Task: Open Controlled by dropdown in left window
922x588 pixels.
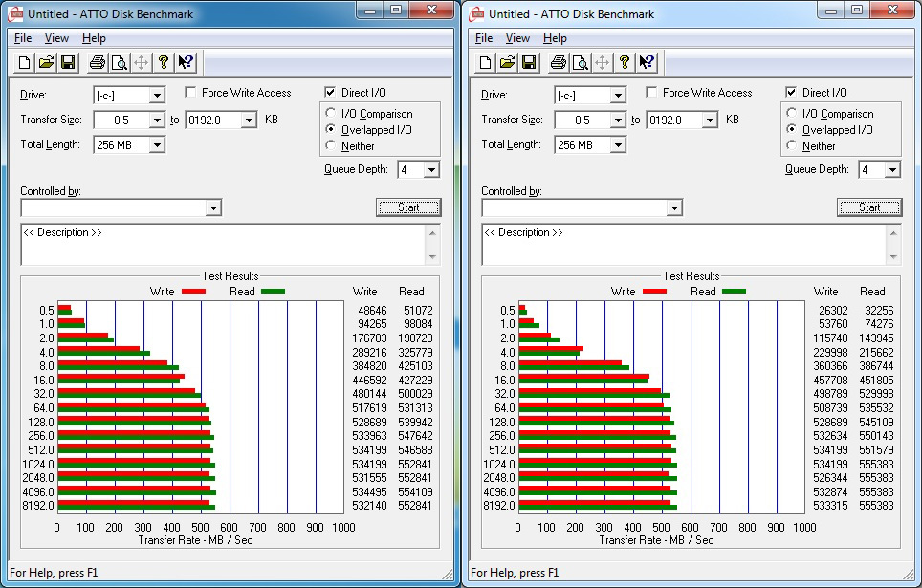Action: click(213, 207)
